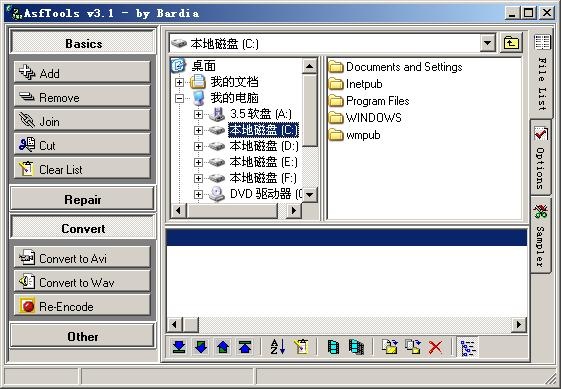Switch to the File List side tab
561x389 pixels.
click(x=542, y=74)
